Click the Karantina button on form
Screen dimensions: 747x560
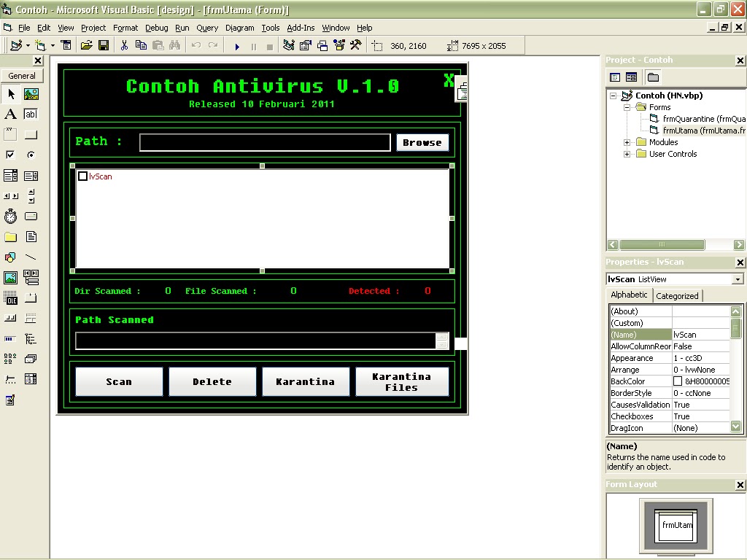point(306,381)
